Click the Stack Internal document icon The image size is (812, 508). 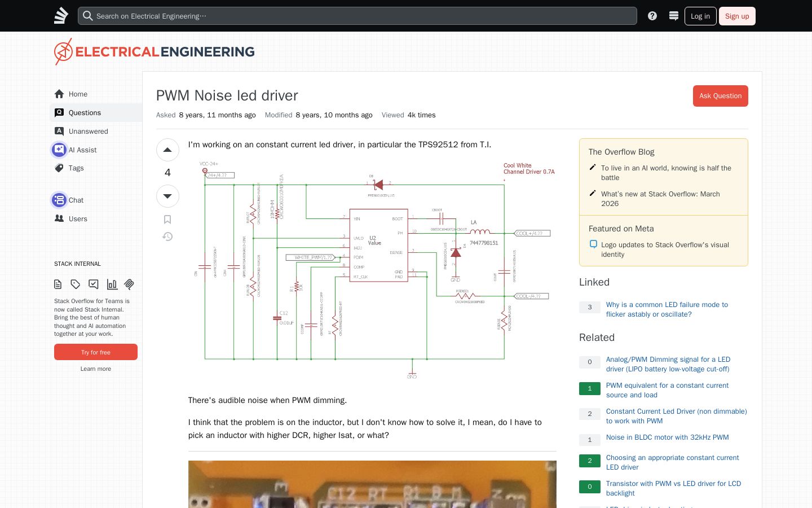click(58, 284)
